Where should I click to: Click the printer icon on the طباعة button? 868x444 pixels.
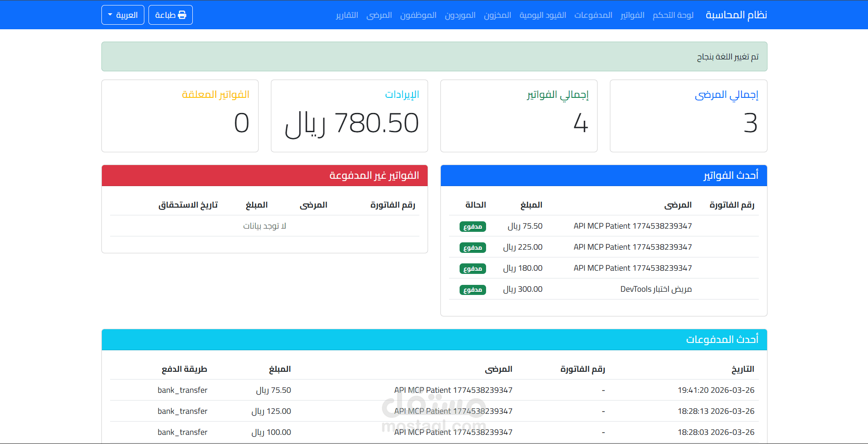tap(183, 15)
